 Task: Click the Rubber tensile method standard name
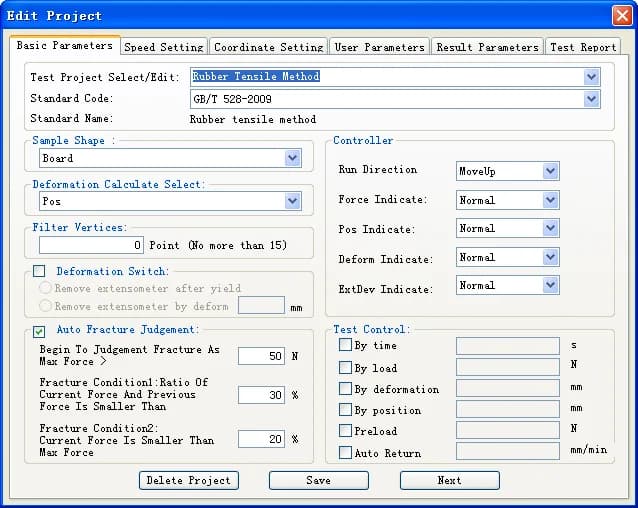253,119
